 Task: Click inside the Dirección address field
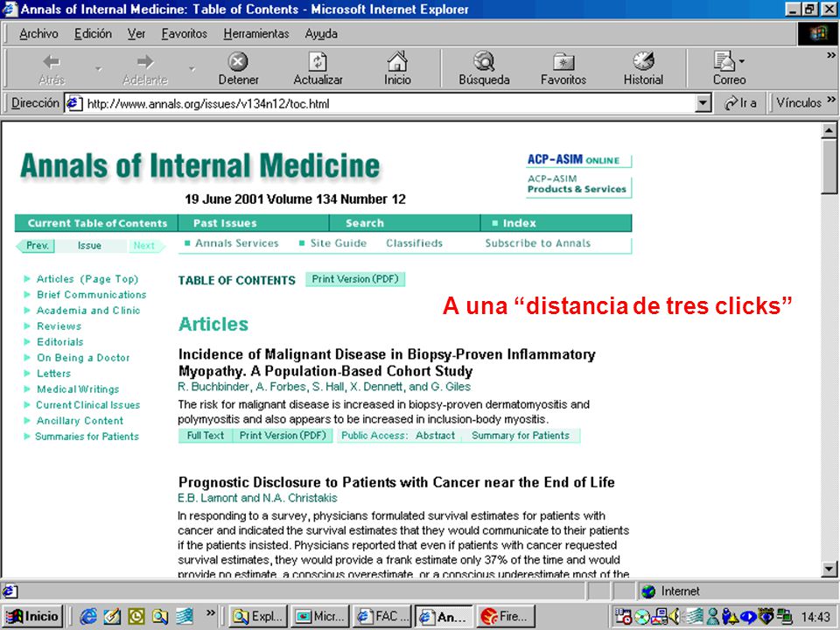pyautogui.click(x=388, y=103)
